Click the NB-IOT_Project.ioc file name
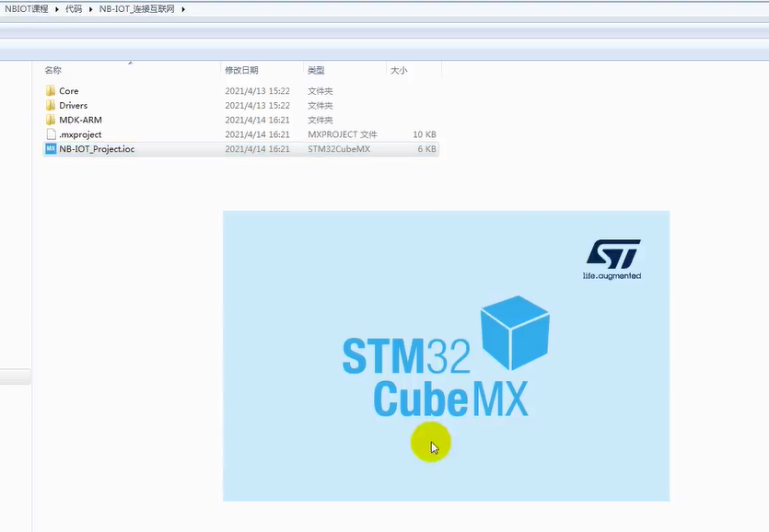 [x=97, y=148]
